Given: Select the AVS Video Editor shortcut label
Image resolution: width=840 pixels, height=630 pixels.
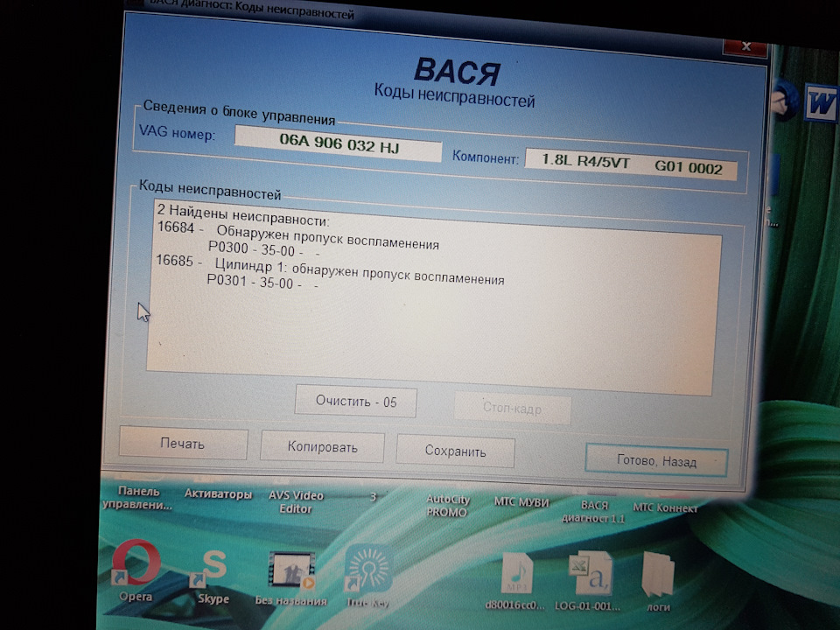Looking at the screenshot, I should tap(296, 502).
